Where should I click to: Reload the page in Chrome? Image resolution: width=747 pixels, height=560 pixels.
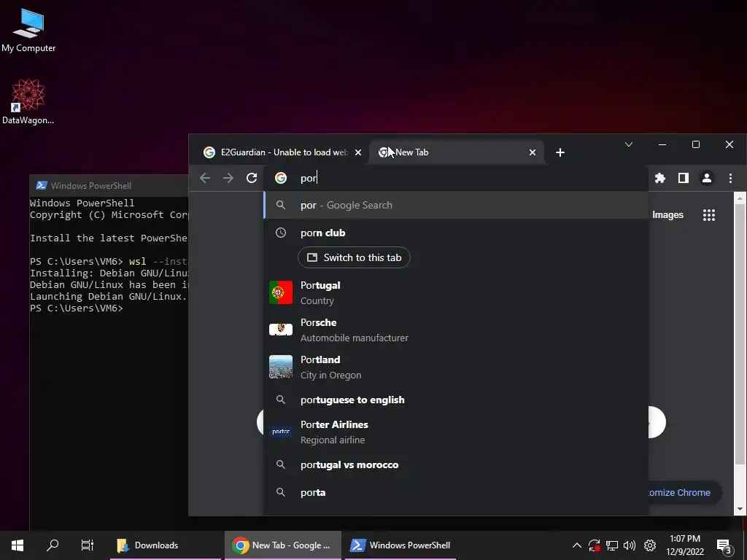[x=252, y=178]
